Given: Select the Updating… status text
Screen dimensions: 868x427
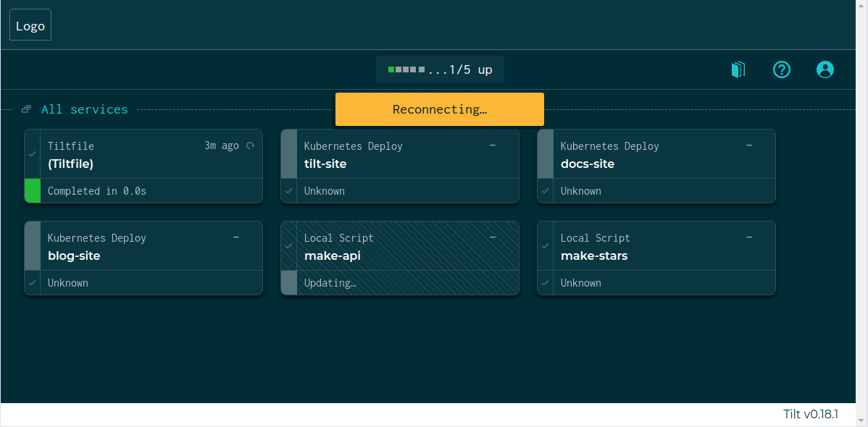Looking at the screenshot, I should (x=330, y=283).
